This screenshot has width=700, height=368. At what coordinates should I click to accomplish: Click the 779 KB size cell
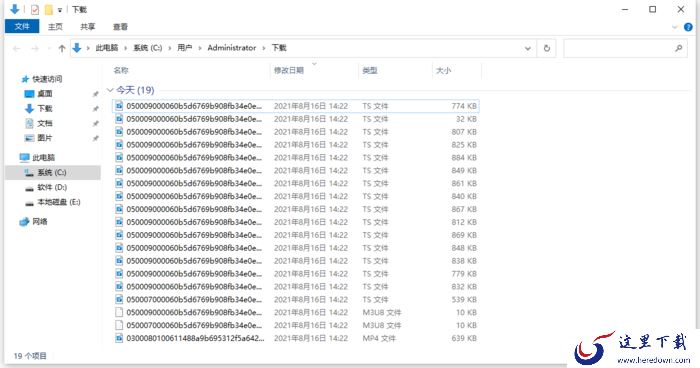[464, 273]
